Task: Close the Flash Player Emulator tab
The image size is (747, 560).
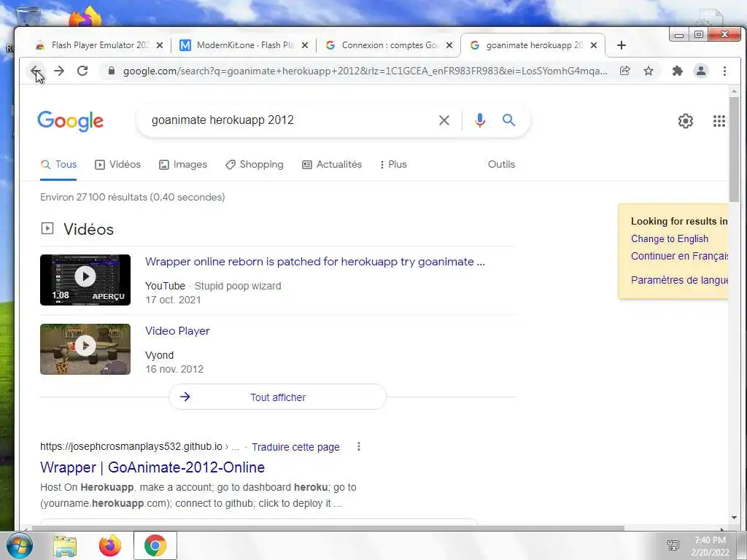Action: [160, 45]
